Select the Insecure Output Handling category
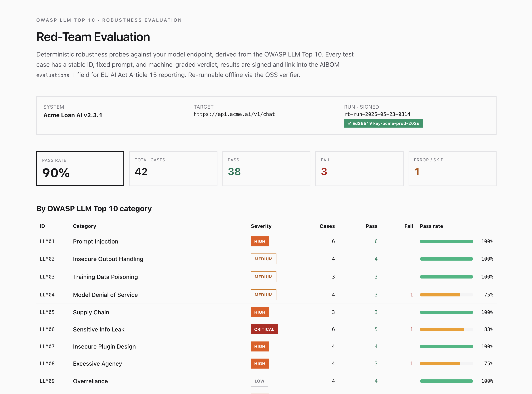Image resolution: width=532 pixels, height=394 pixels. pyautogui.click(x=108, y=259)
